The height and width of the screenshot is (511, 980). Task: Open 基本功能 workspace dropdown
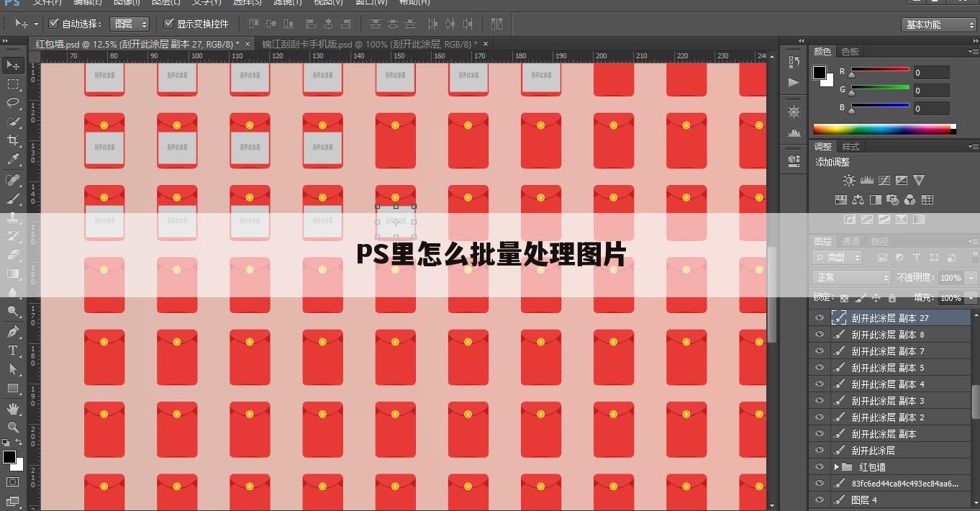tap(939, 24)
